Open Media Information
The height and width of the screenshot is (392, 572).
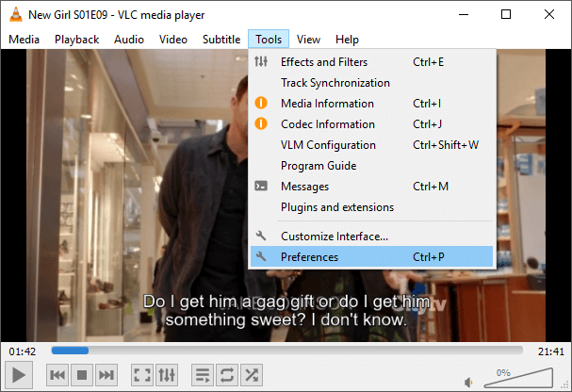pyautogui.click(x=371, y=104)
